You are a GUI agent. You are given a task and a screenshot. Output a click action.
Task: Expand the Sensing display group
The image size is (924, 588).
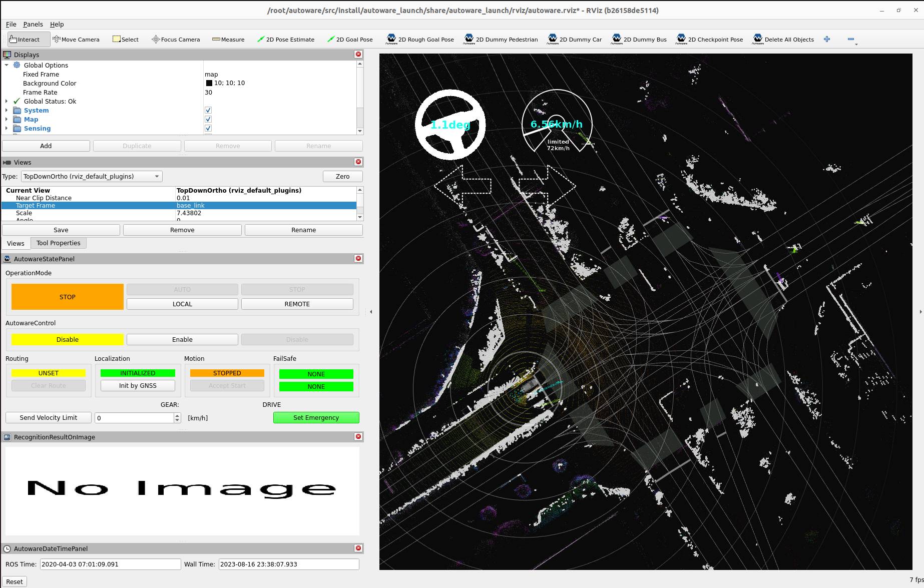point(7,128)
